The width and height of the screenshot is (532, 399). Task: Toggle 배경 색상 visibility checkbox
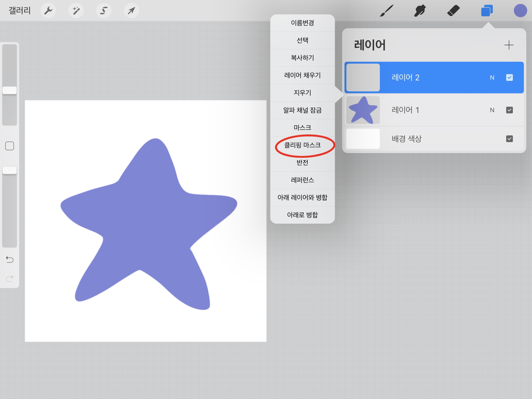509,139
